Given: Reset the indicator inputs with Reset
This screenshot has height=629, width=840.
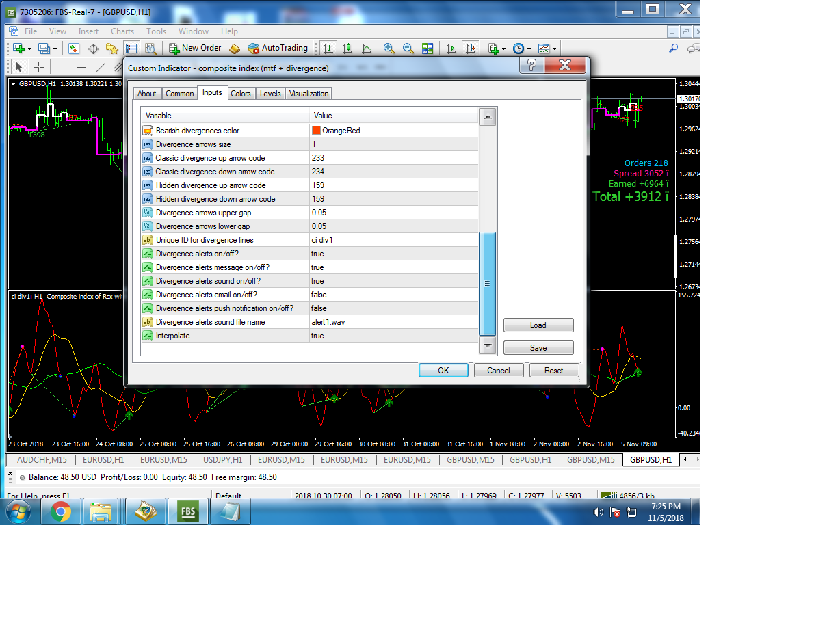Looking at the screenshot, I should click(x=554, y=371).
